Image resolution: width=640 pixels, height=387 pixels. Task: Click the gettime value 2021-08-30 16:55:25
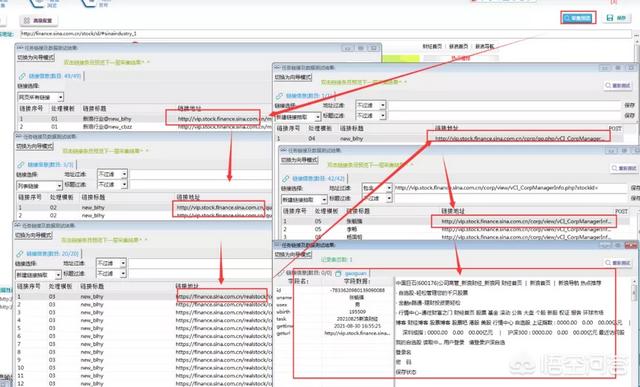[x=357, y=326]
